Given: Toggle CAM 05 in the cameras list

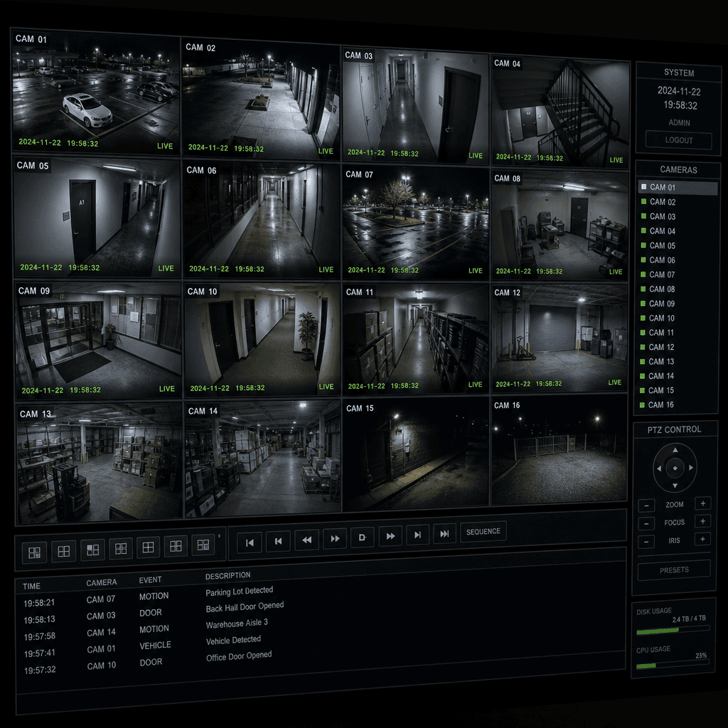Looking at the screenshot, I should click(678, 245).
